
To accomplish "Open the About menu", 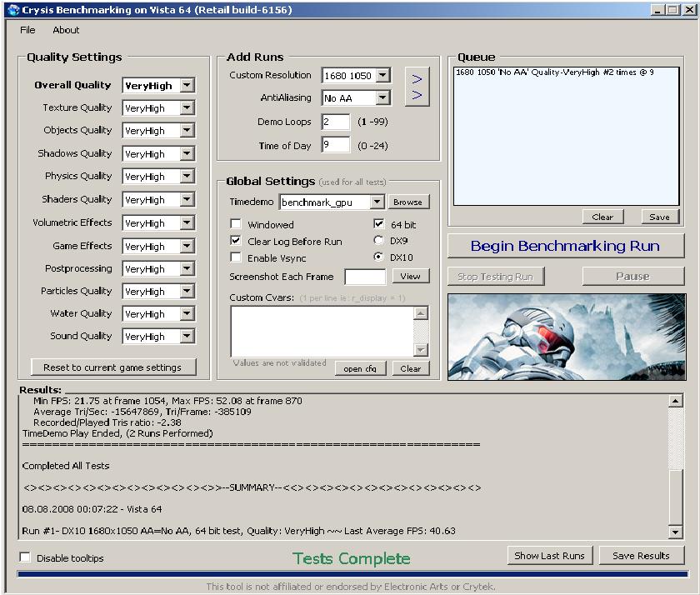I will (x=66, y=30).
